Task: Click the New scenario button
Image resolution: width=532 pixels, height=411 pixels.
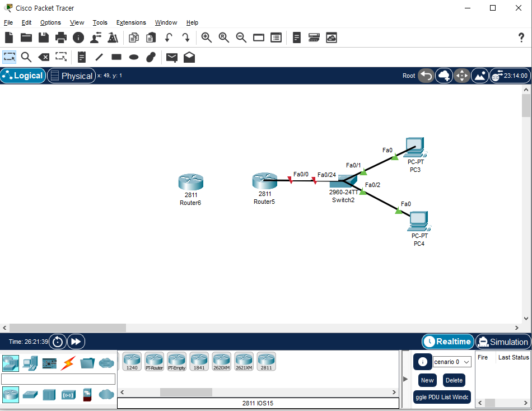Action: [x=427, y=380]
